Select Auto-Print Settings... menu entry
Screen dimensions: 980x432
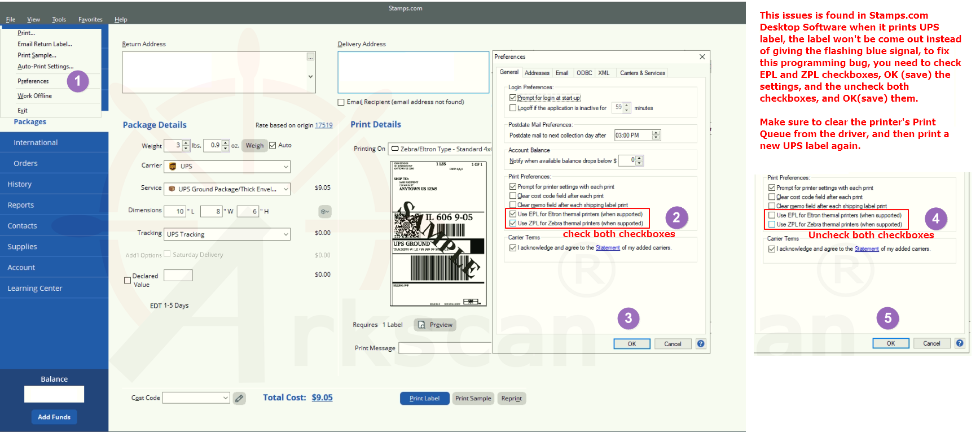pos(45,67)
